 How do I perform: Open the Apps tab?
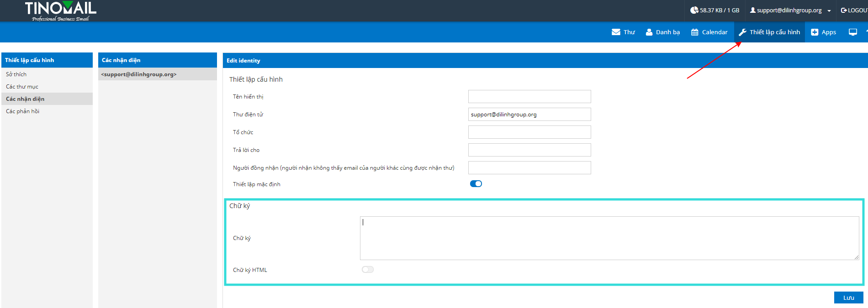point(823,32)
